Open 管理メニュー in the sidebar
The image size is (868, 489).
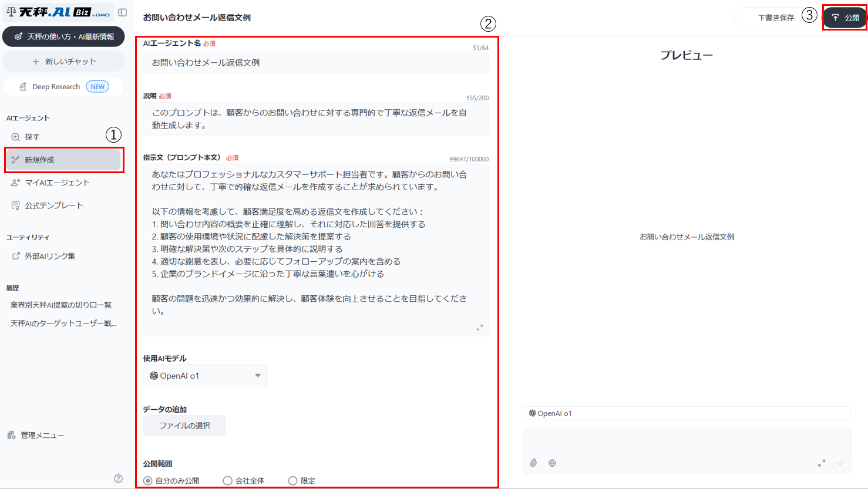click(x=42, y=435)
